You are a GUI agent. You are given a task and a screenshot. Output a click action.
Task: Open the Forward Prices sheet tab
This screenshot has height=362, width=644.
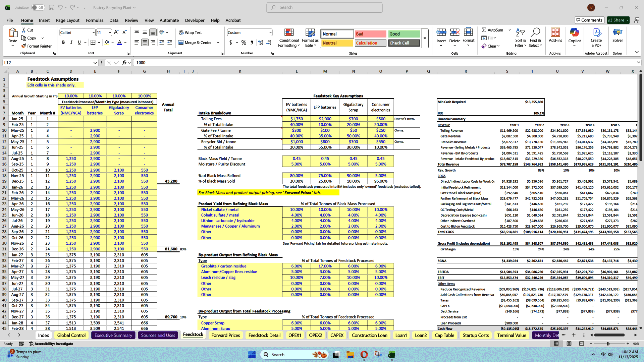225,335
